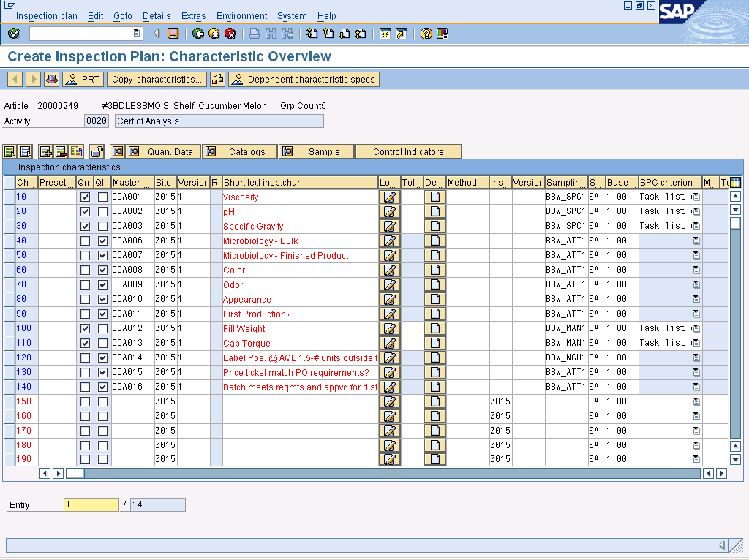Create a new session icon
The width and height of the screenshot is (749, 560).
coord(385,34)
